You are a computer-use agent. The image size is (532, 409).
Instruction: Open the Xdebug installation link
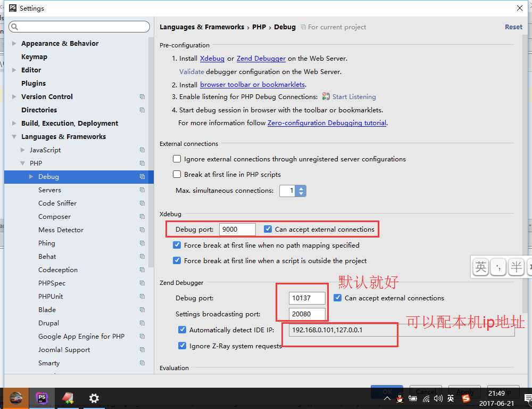click(212, 59)
